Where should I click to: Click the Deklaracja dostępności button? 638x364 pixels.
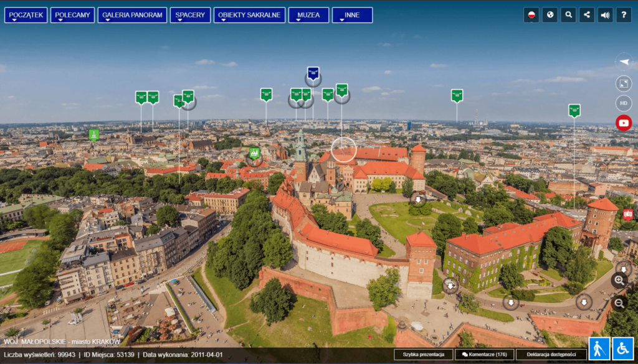coord(552,355)
